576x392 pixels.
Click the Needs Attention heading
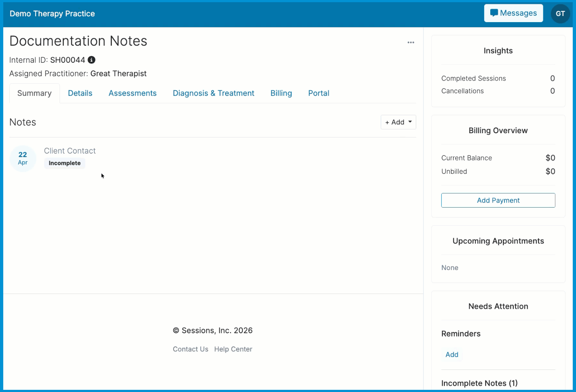coord(498,306)
